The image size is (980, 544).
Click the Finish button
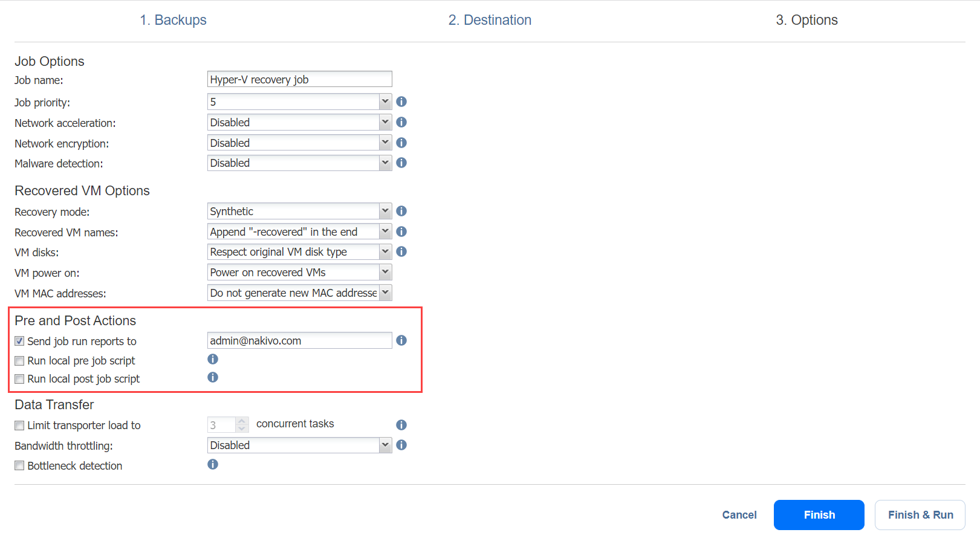(819, 515)
